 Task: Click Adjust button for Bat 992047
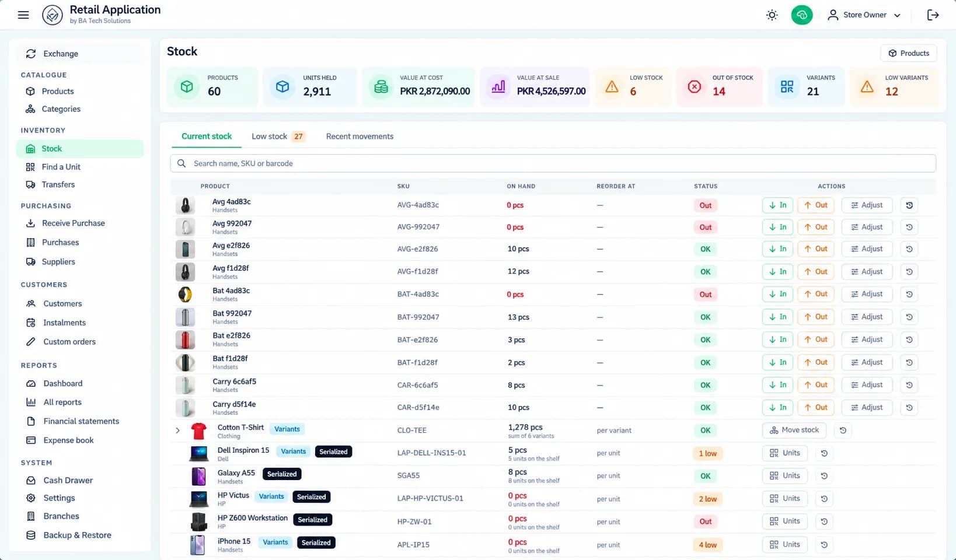(867, 317)
